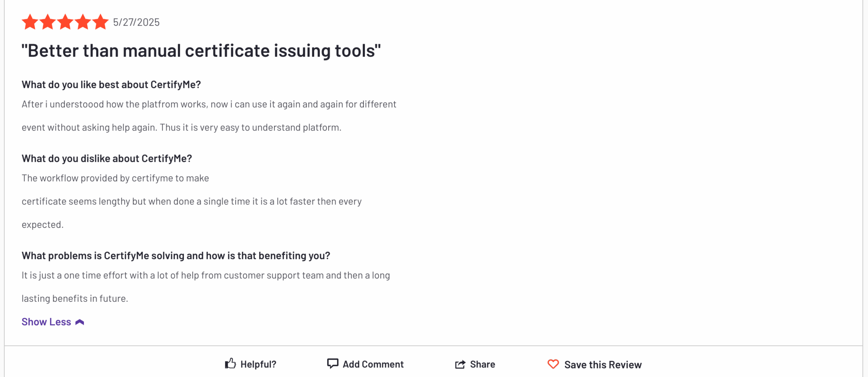This screenshot has width=868, height=377.
Task: Click the thumbs-up Helpful icon
Action: (230, 363)
